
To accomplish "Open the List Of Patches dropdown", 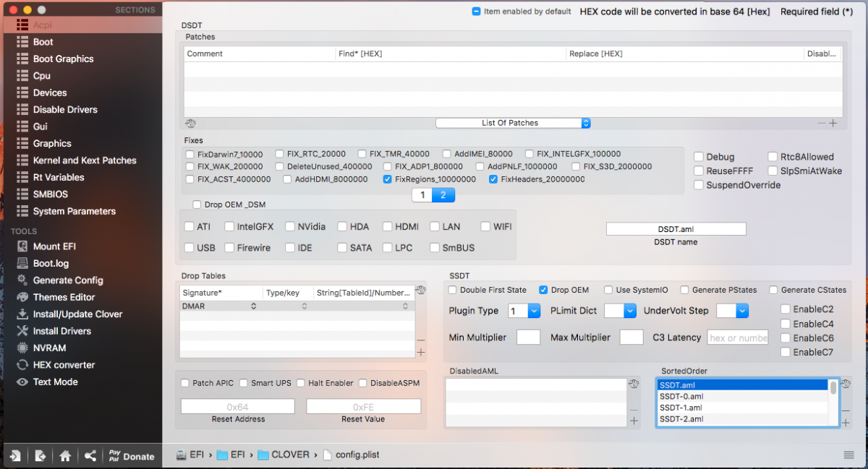I will click(x=513, y=123).
